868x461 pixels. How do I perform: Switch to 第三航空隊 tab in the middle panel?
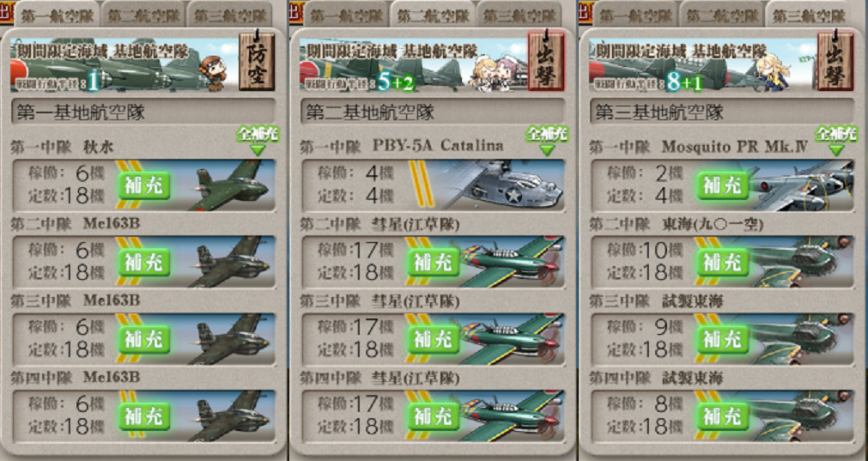(x=519, y=15)
